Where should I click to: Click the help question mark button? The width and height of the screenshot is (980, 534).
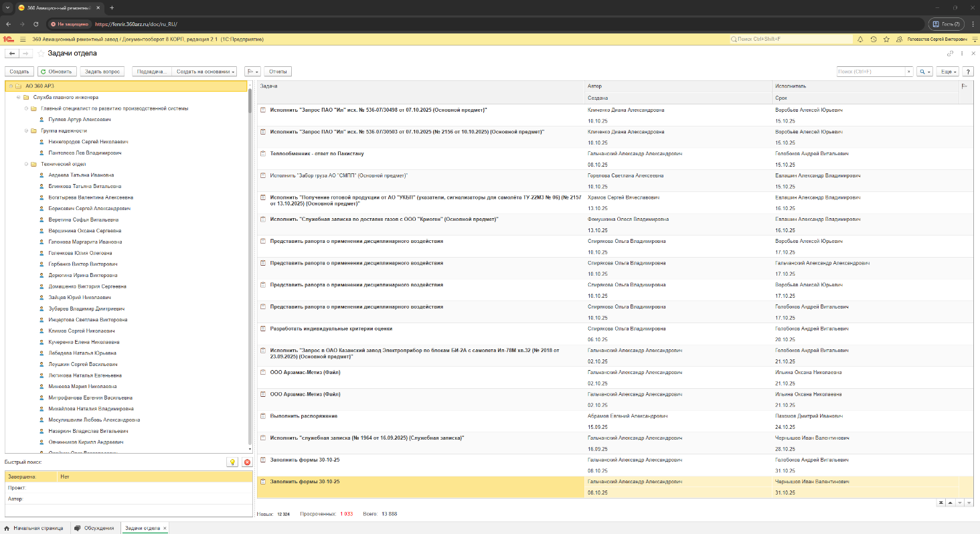968,72
